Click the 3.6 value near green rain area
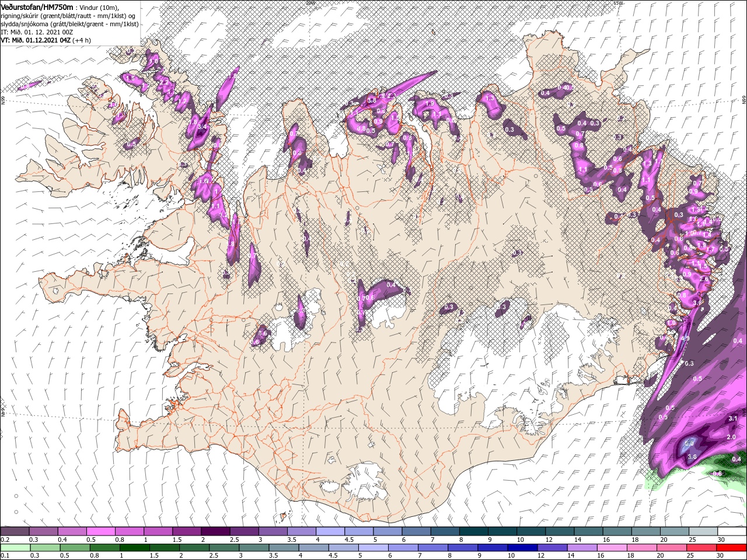 (693, 457)
